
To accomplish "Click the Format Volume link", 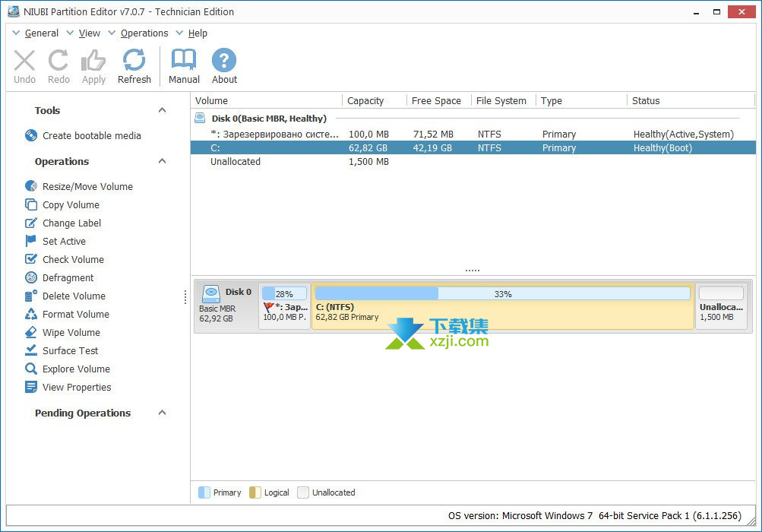I will pos(76,314).
